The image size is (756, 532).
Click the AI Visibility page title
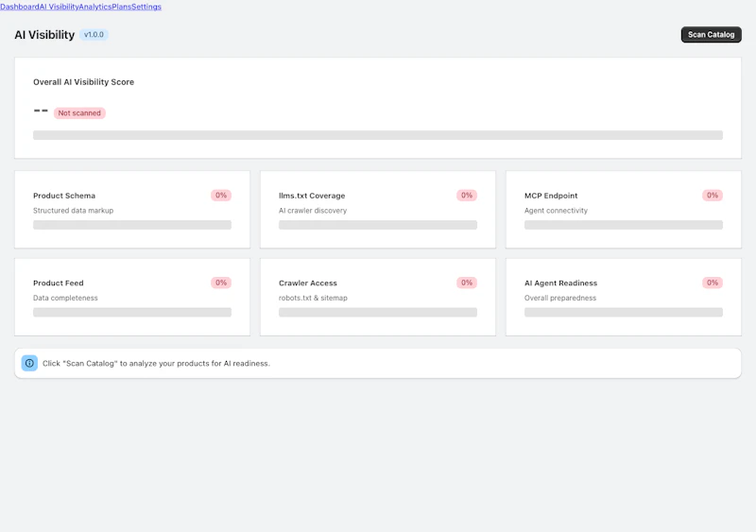[x=44, y=35]
